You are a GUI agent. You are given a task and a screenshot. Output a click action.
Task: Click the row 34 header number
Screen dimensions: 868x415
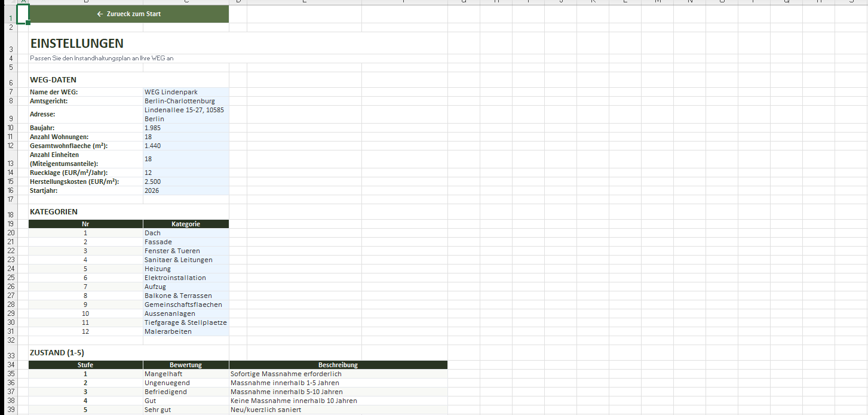(x=11, y=365)
